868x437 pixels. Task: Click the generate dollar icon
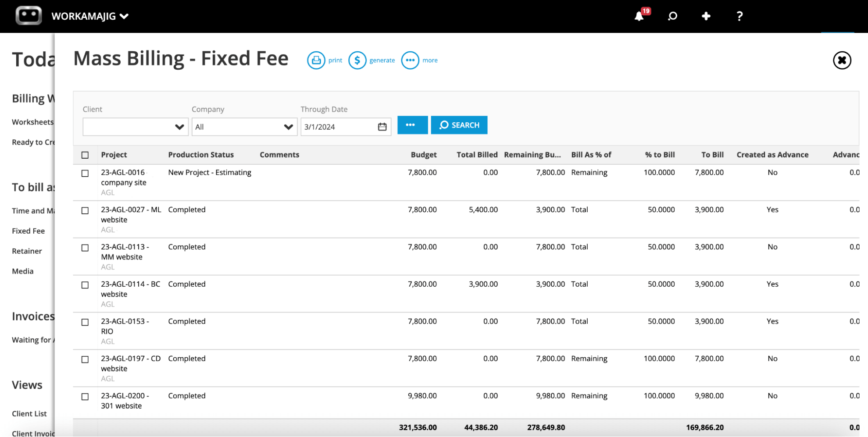(x=357, y=60)
